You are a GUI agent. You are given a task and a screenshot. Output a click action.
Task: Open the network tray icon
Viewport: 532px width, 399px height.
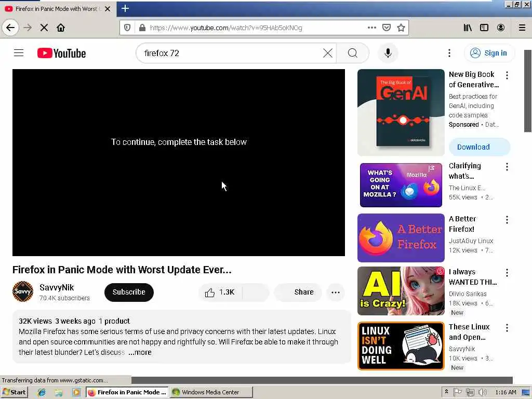470,392
